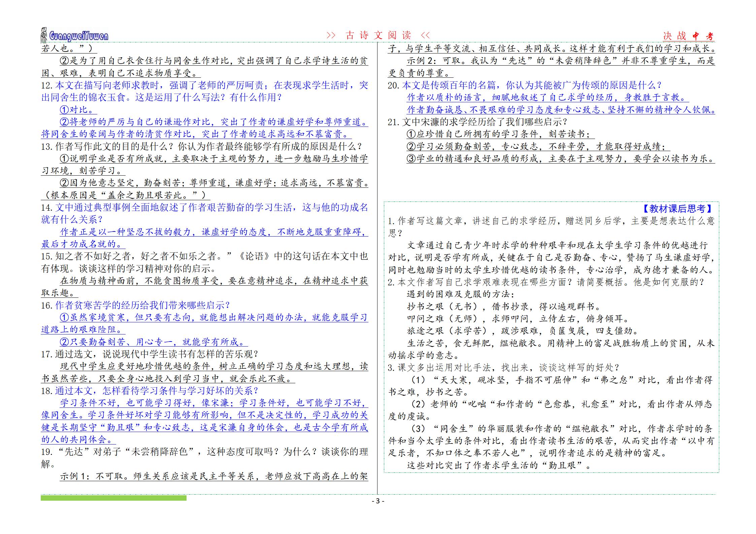Click the 决战中考 header text
The height and width of the screenshot is (534, 756).
(688, 36)
